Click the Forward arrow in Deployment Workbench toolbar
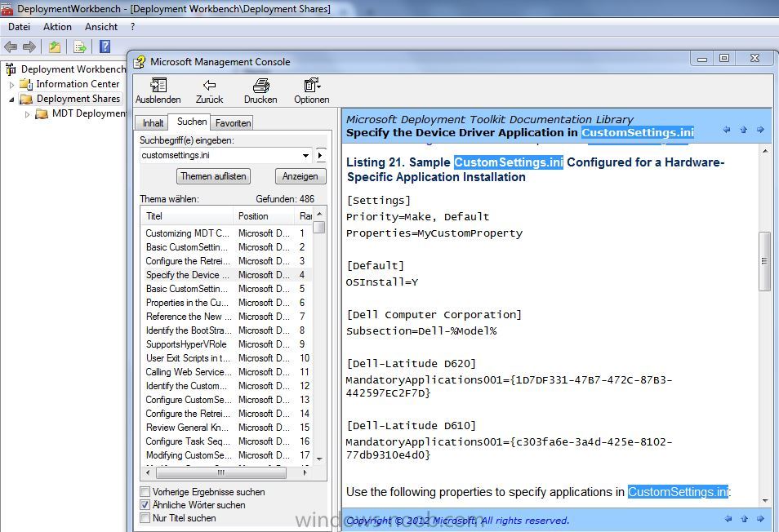 click(x=29, y=47)
